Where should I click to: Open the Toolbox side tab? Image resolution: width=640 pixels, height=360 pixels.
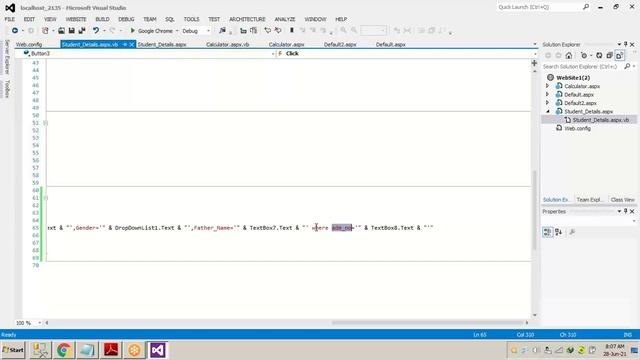[7, 89]
